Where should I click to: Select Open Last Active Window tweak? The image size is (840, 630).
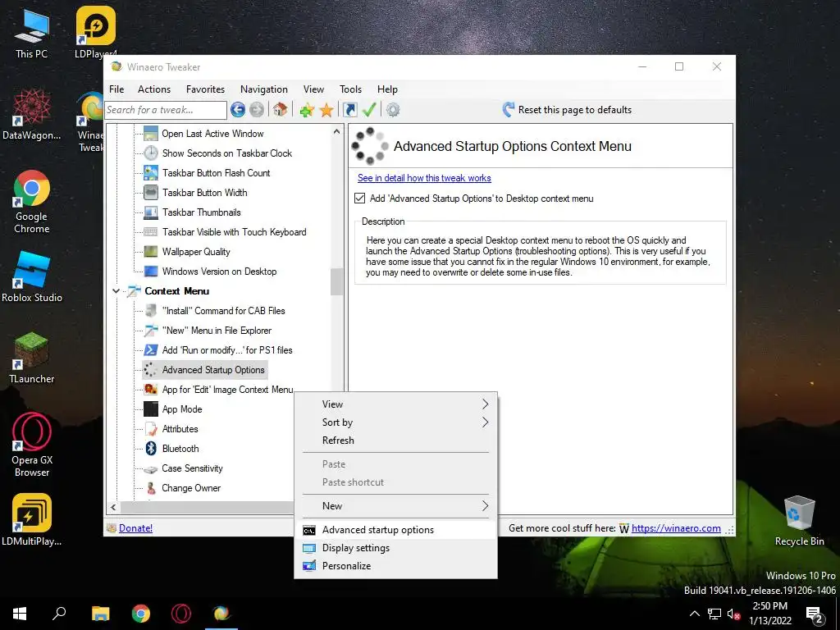[x=212, y=134]
